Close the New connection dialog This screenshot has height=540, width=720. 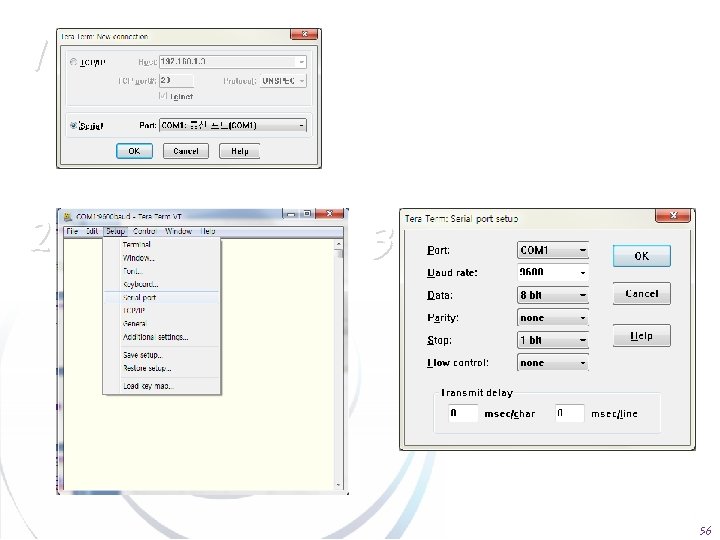click(304, 34)
